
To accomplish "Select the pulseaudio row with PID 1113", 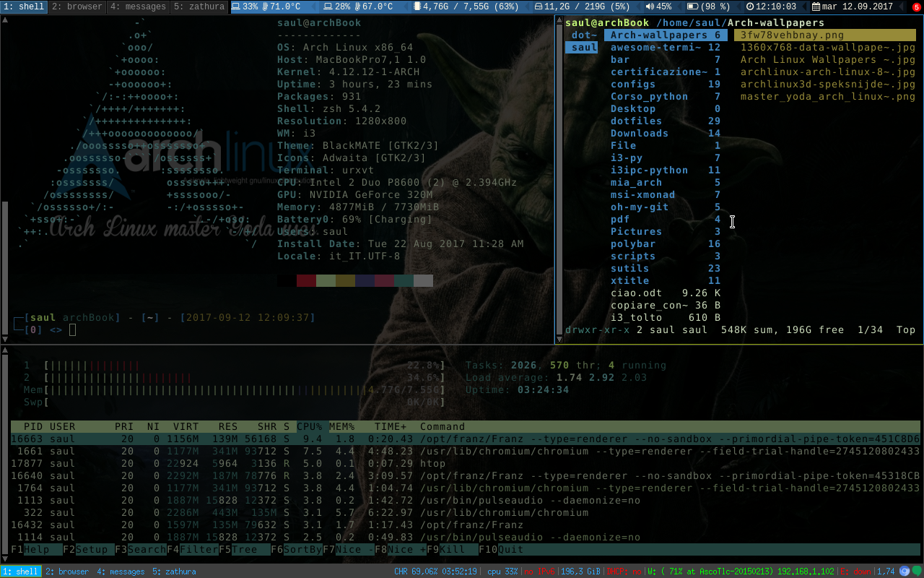I will pyautogui.click(x=466, y=500).
